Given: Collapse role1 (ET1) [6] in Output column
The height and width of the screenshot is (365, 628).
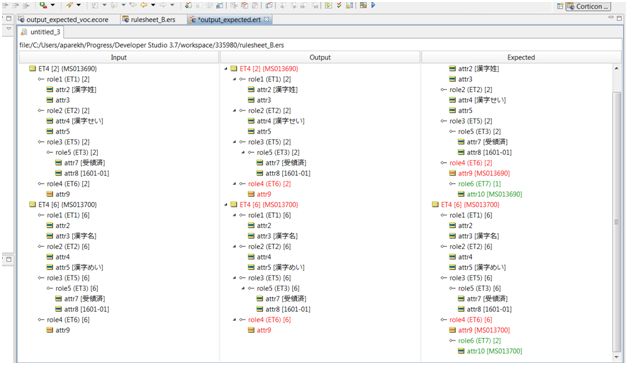Looking at the screenshot, I should point(235,215).
